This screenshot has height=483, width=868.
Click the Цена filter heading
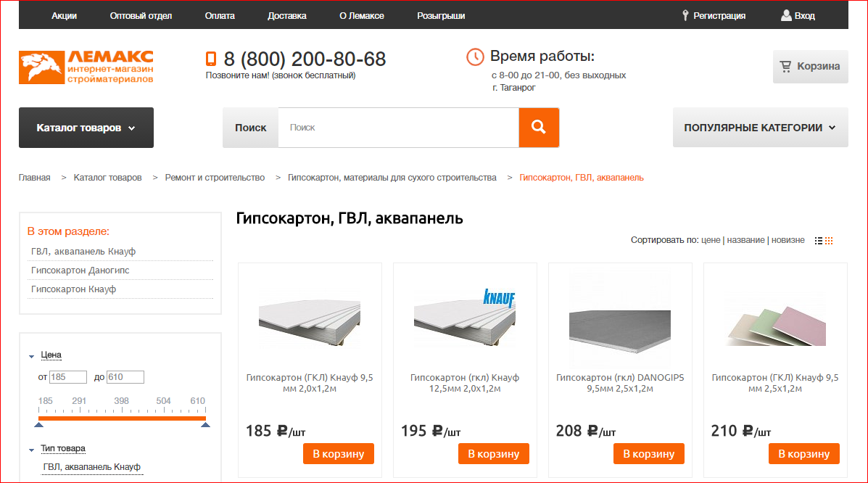pos(51,355)
